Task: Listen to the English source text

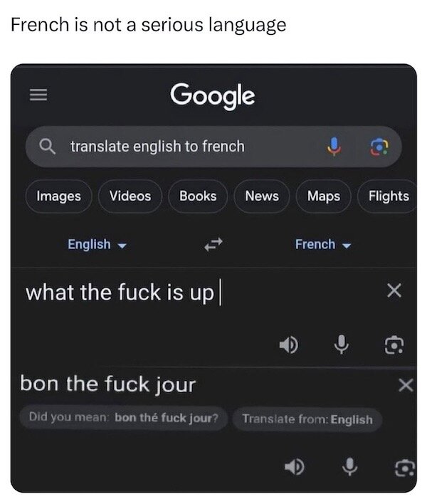Action: point(288,345)
